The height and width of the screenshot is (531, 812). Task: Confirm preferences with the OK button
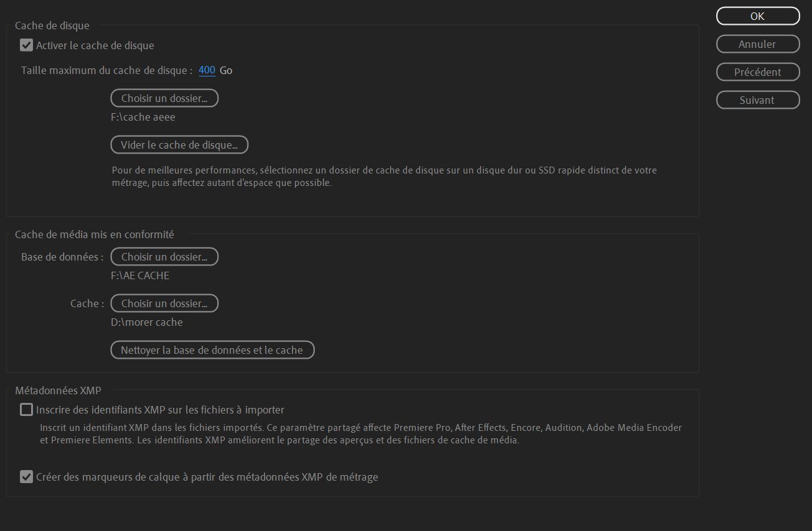coord(758,16)
